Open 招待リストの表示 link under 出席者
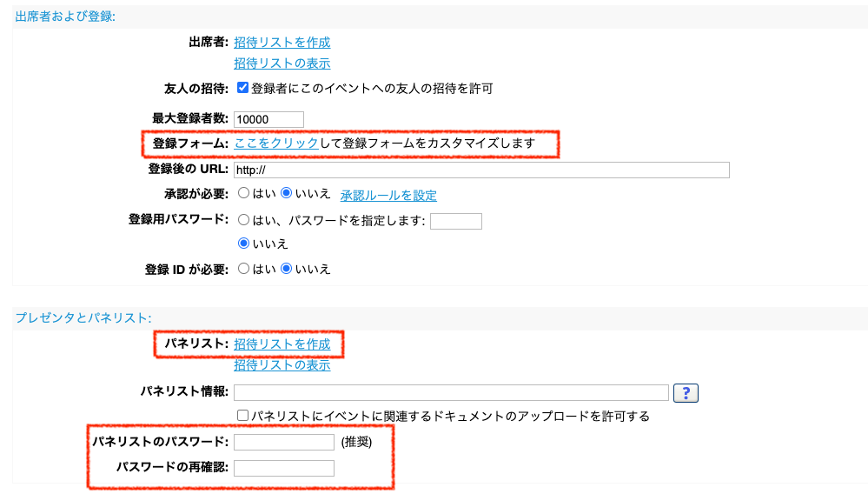868x494 pixels. 282,63
